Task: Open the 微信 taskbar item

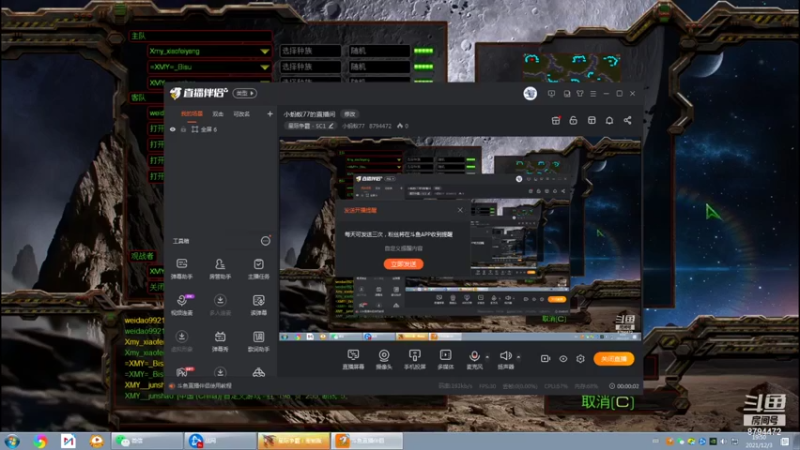Action: [147, 441]
